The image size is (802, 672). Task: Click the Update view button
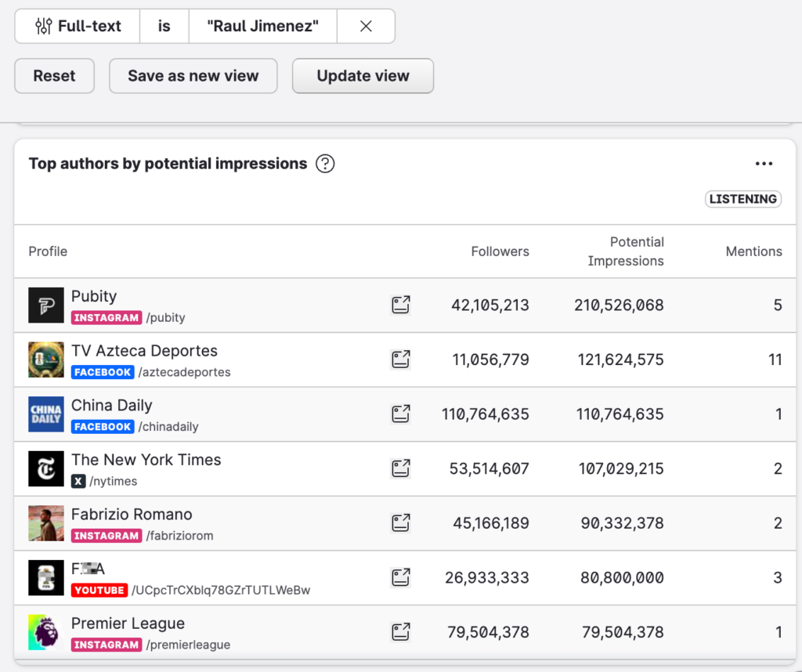(x=363, y=76)
